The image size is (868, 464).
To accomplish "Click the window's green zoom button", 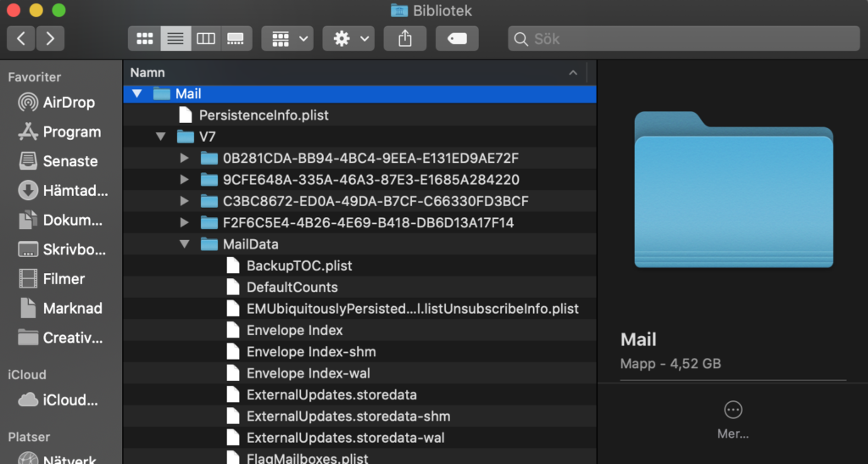I will click(x=58, y=10).
